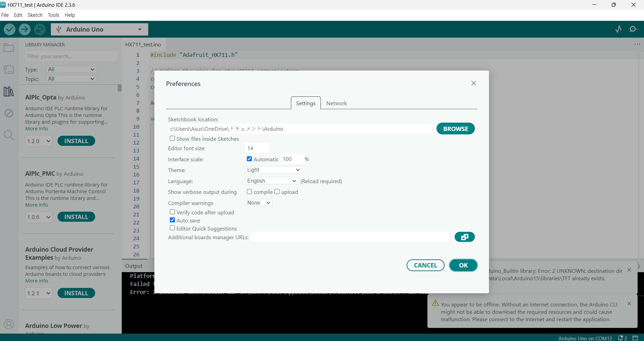Click the Upload arrow button
The height and width of the screenshot is (341, 644).
point(25,30)
